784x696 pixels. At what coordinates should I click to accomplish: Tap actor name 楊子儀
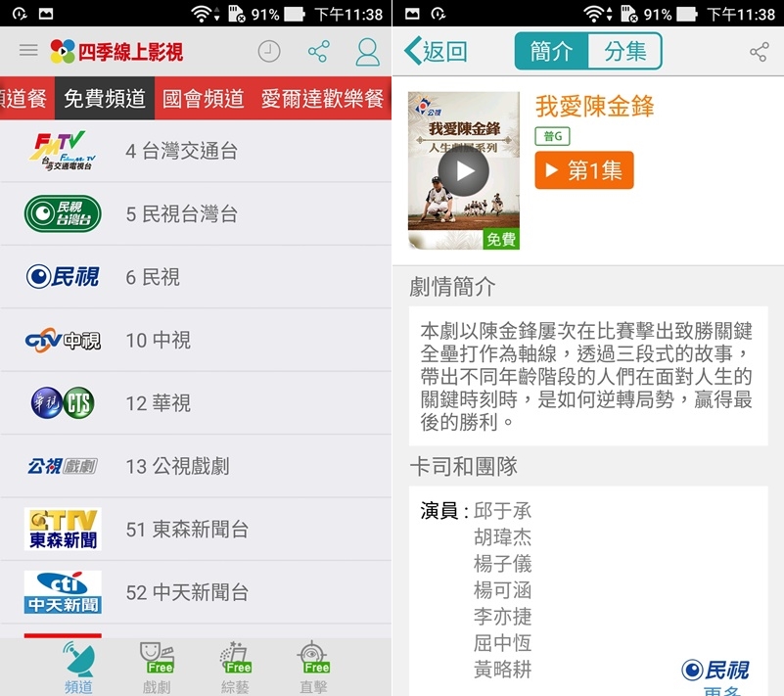click(x=502, y=564)
